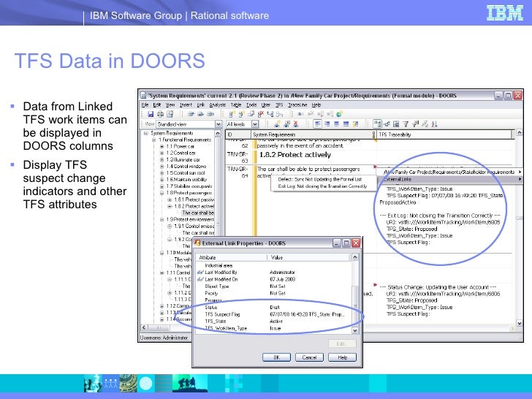This screenshot has width=532, height=399.
Task: Select 1 Functional Requirements tree item
Action: (x=185, y=140)
